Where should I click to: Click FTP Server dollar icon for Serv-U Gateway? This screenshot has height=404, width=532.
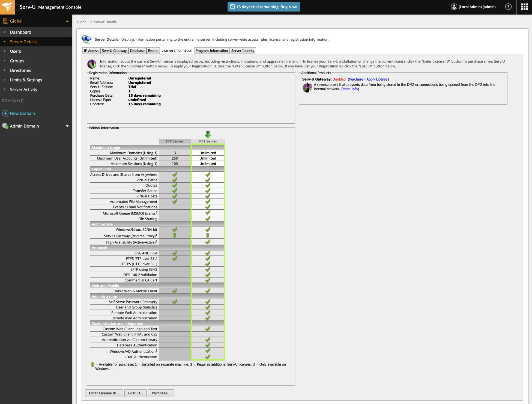[x=175, y=235]
